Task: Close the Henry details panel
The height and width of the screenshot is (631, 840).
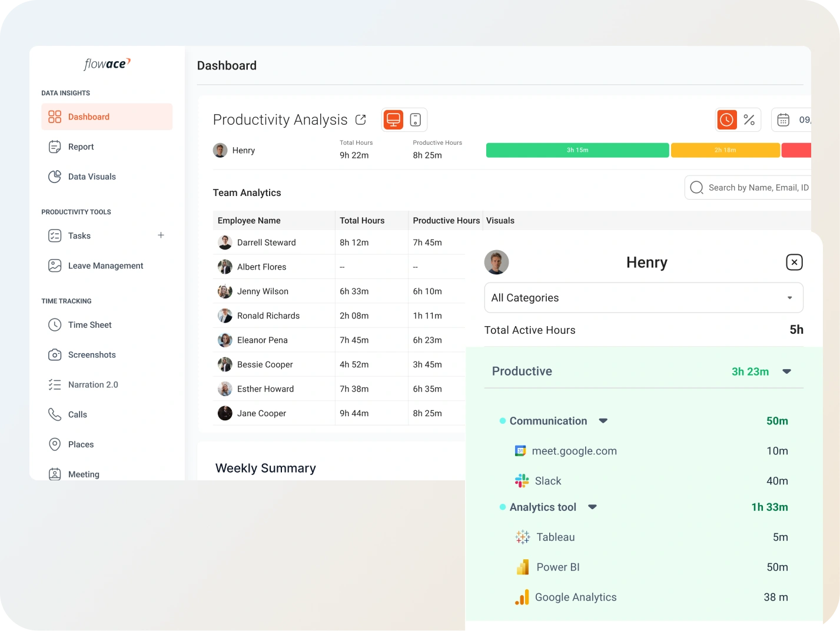Action: (794, 263)
